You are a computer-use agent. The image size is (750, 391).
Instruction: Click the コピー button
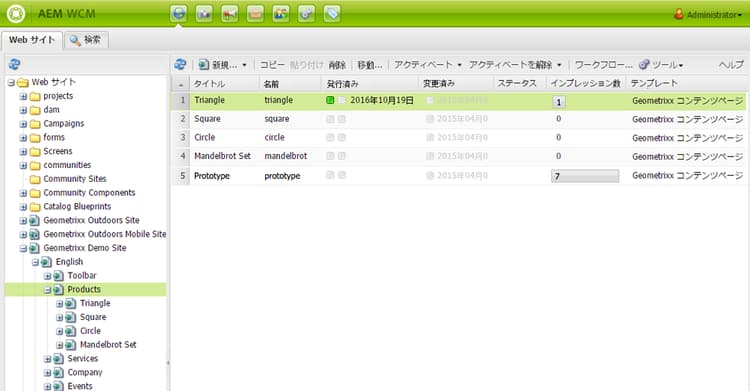[272, 65]
